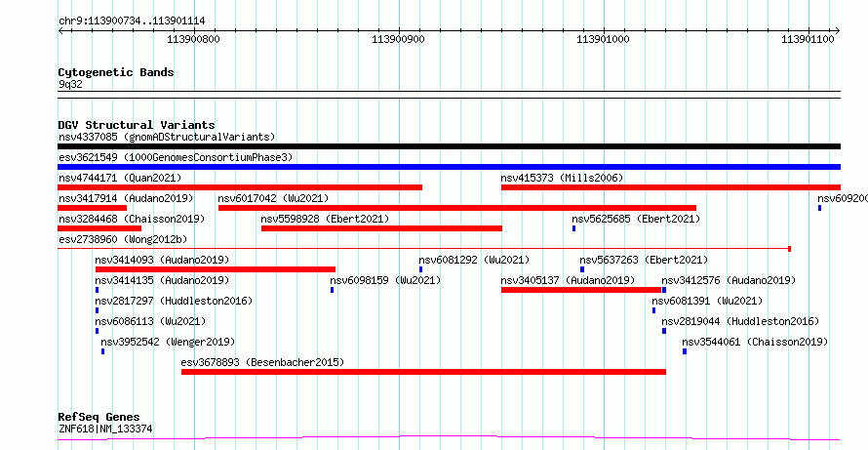The image size is (868, 450).
Task: Click the blue marker under nsv6081292
Action: [420, 269]
